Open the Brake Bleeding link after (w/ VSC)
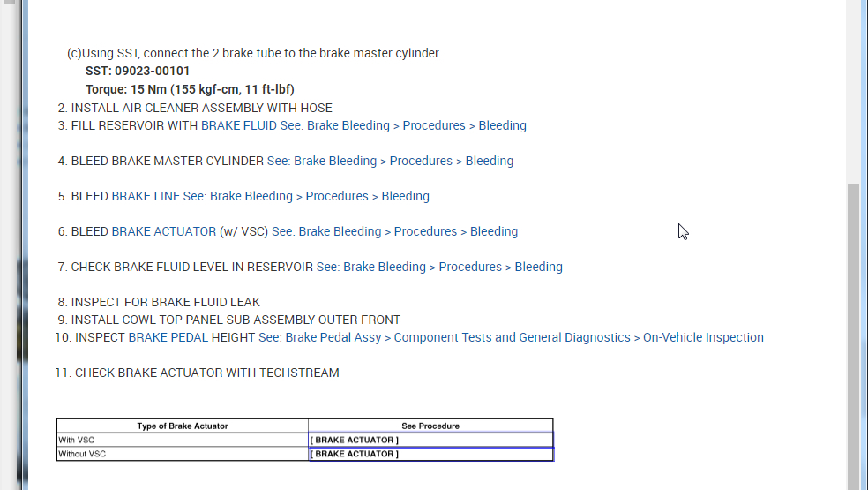 click(x=394, y=231)
